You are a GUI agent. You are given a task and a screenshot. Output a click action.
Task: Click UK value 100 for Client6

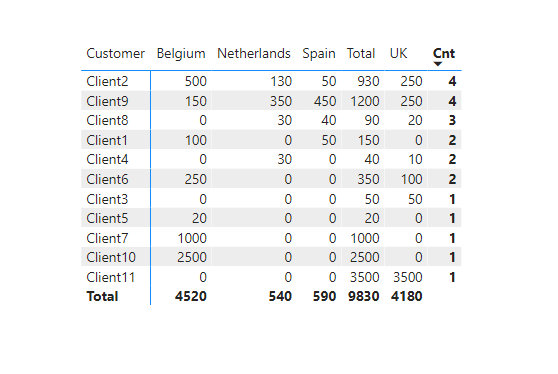[411, 179]
